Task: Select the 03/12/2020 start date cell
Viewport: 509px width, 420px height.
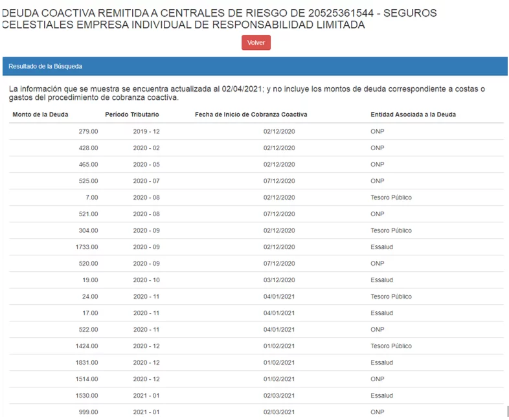Action: point(279,280)
